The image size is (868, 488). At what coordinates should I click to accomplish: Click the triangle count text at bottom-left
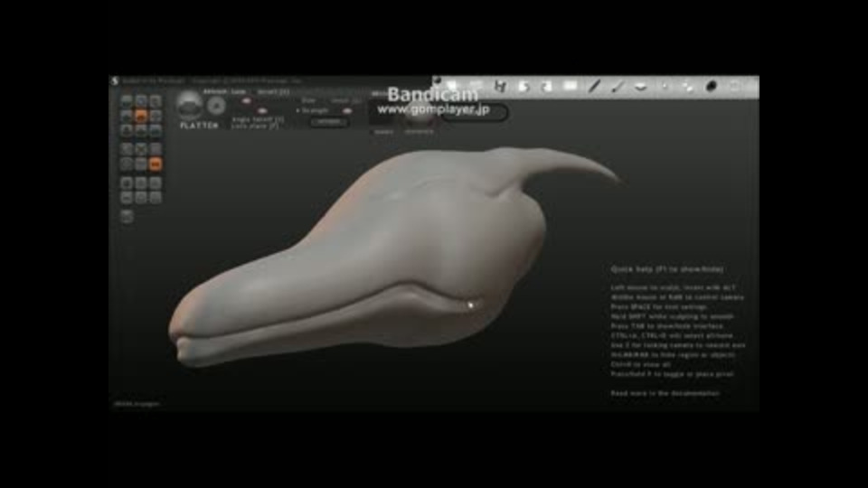click(137, 404)
